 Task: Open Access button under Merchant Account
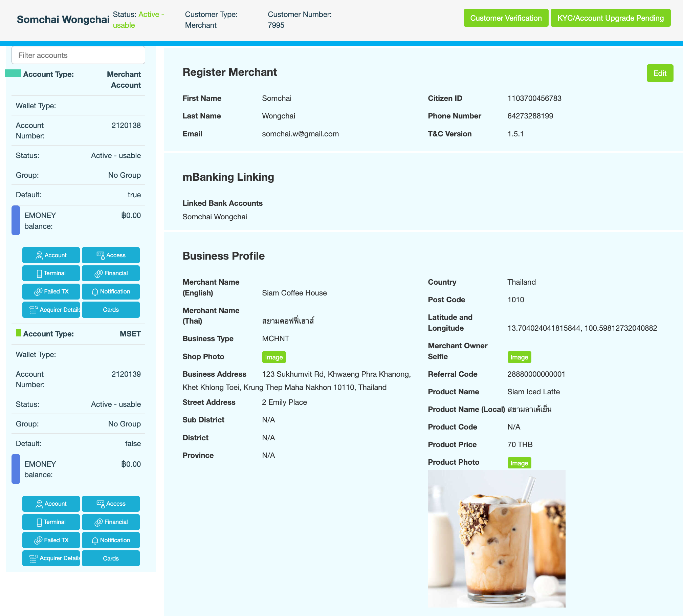[x=111, y=255]
